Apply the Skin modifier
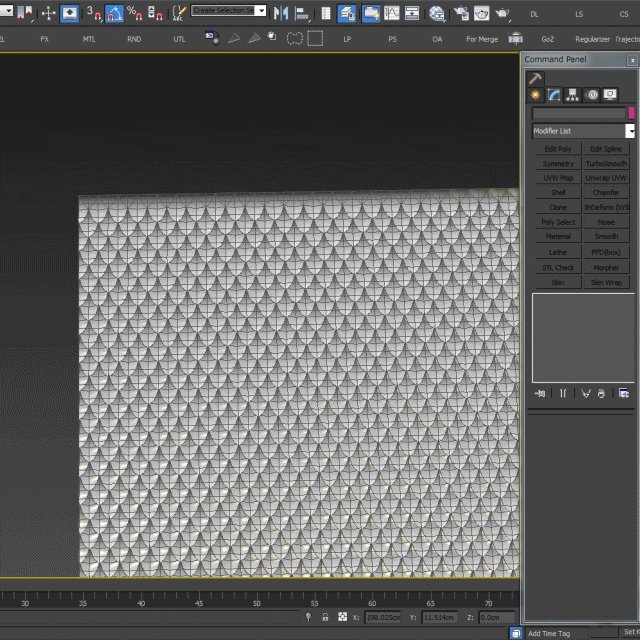The height and width of the screenshot is (640, 640). tap(558, 282)
